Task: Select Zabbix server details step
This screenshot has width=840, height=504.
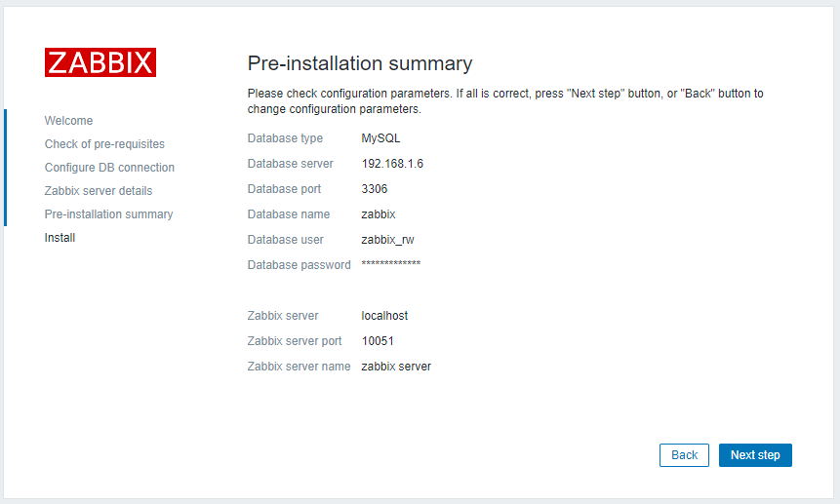Action: tap(99, 191)
